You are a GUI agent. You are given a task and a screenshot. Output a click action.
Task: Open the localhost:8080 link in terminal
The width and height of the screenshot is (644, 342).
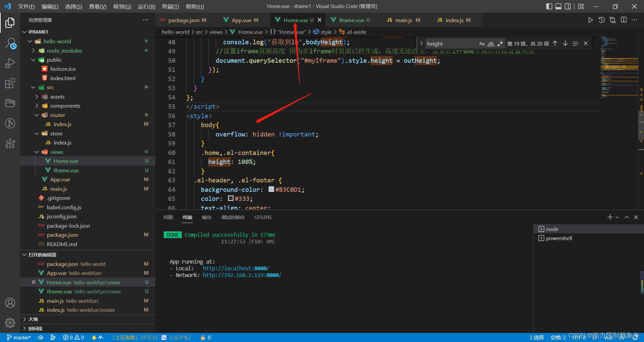tap(236, 268)
